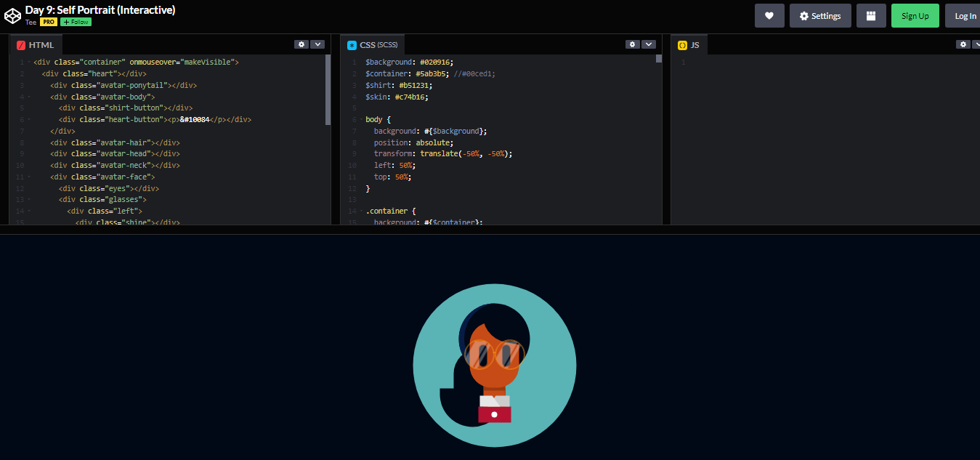The image size is (980, 460).
Task: Open the HTML editor gear settings icon
Action: pyautogui.click(x=301, y=44)
